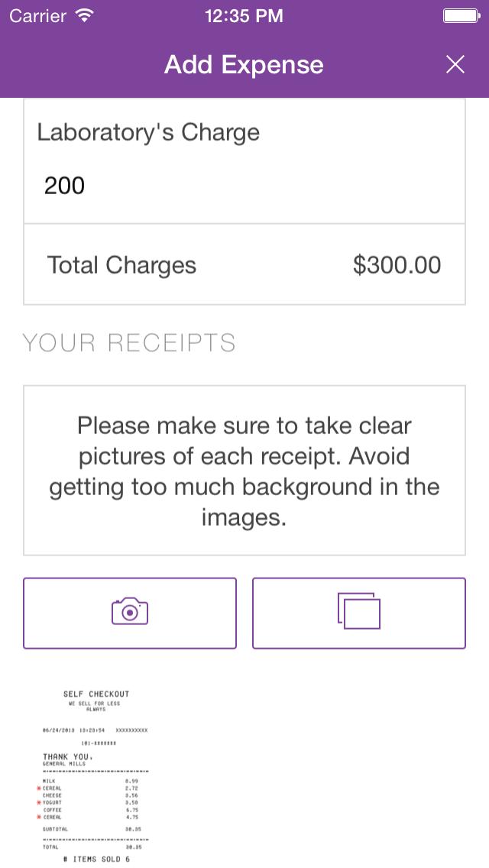
Task: Tap the 12:35 PM clock
Action: [244, 16]
